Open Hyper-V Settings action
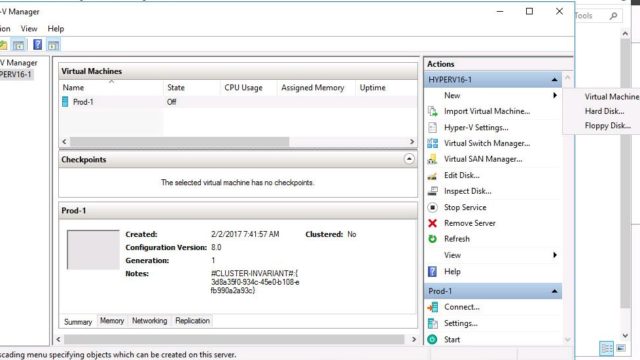640x360 pixels. [476, 127]
